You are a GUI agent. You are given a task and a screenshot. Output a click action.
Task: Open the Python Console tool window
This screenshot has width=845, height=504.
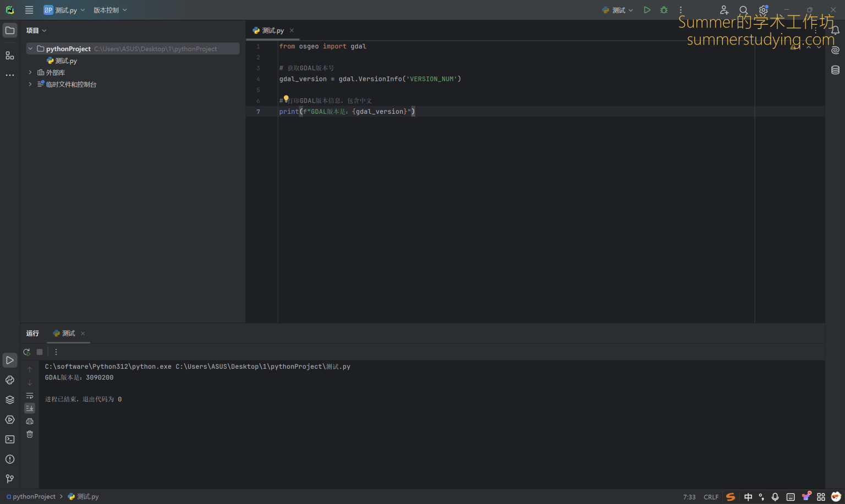(x=10, y=380)
